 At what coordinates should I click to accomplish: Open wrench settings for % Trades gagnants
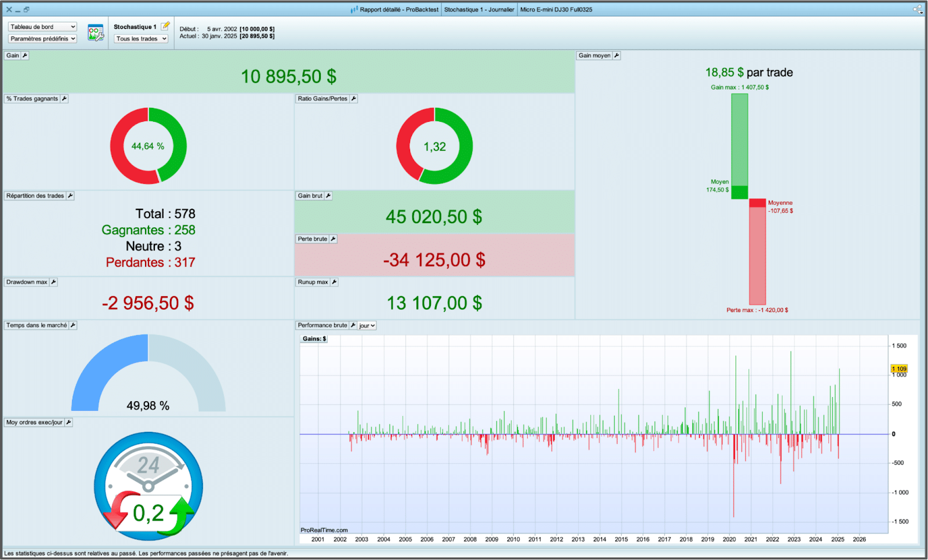[x=64, y=99]
